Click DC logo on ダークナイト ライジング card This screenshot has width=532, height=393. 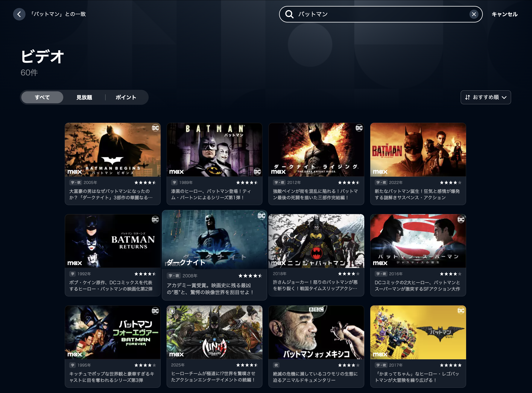(359, 128)
